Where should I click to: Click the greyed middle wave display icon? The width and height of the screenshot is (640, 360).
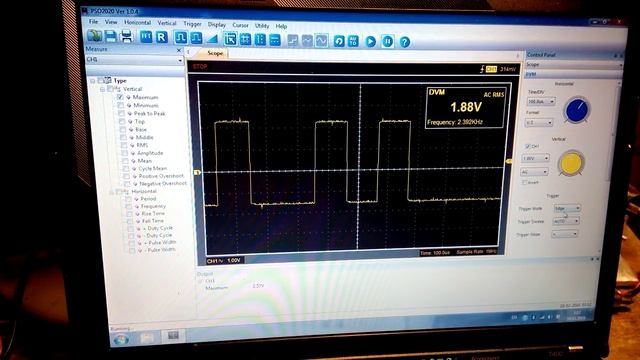tap(307, 40)
